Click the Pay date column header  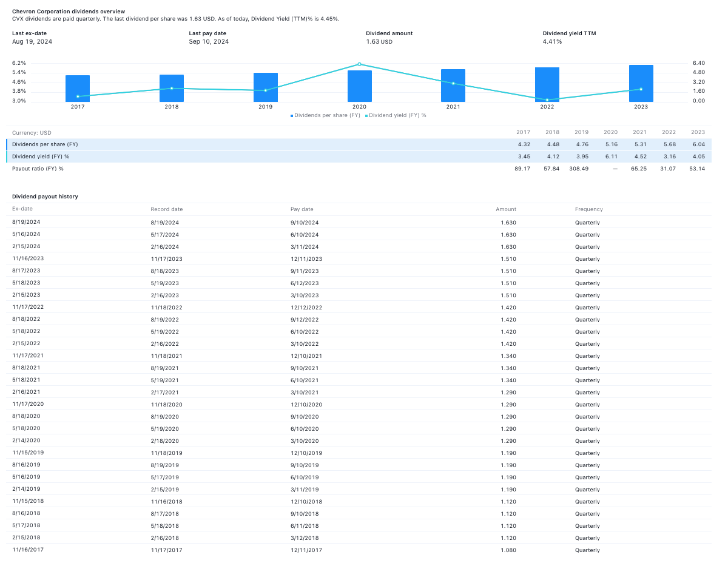(x=302, y=209)
